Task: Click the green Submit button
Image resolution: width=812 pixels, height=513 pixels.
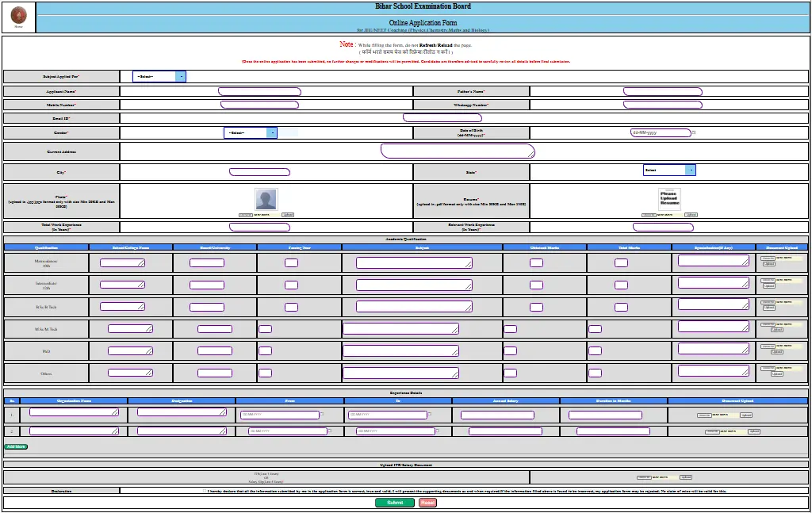Action: pos(395,503)
